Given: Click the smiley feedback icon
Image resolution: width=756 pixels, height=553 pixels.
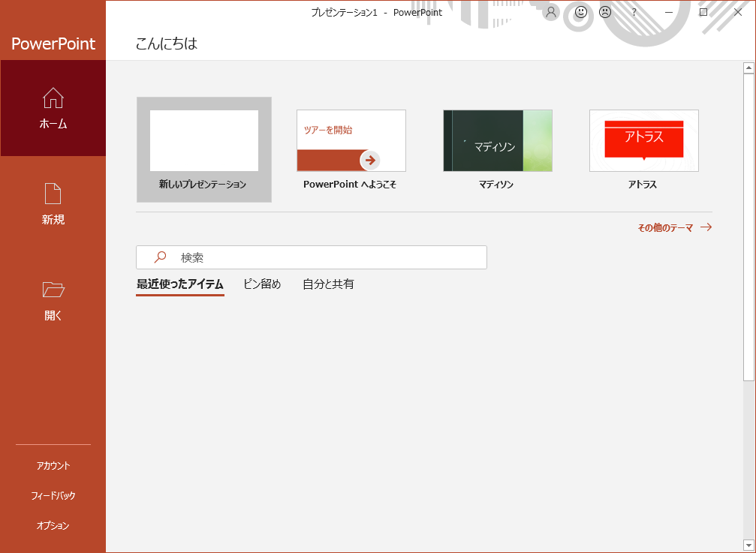Looking at the screenshot, I should [579, 13].
